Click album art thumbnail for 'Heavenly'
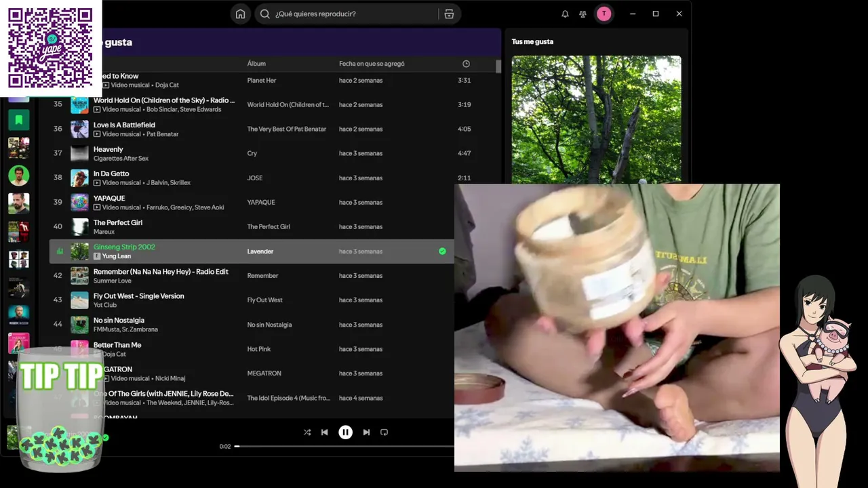This screenshot has width=868, height=488. click(x=79, y=154)
